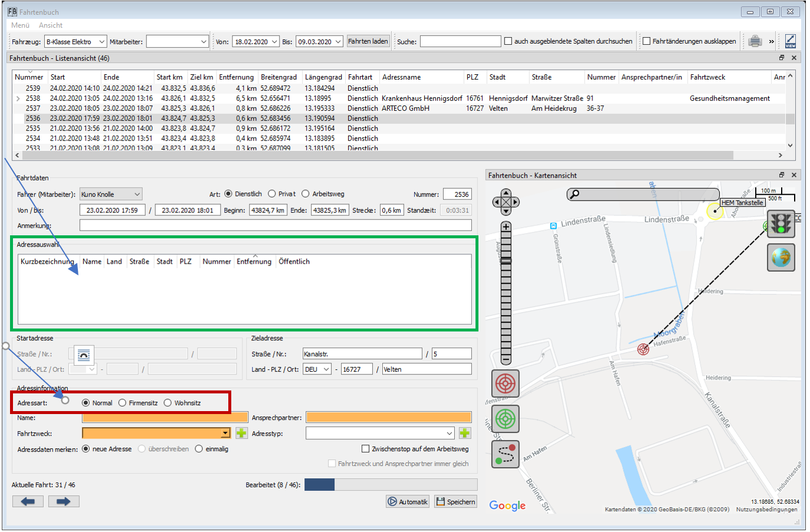
Task: Click the green target icon on map panel
Action: coord(505,419)
